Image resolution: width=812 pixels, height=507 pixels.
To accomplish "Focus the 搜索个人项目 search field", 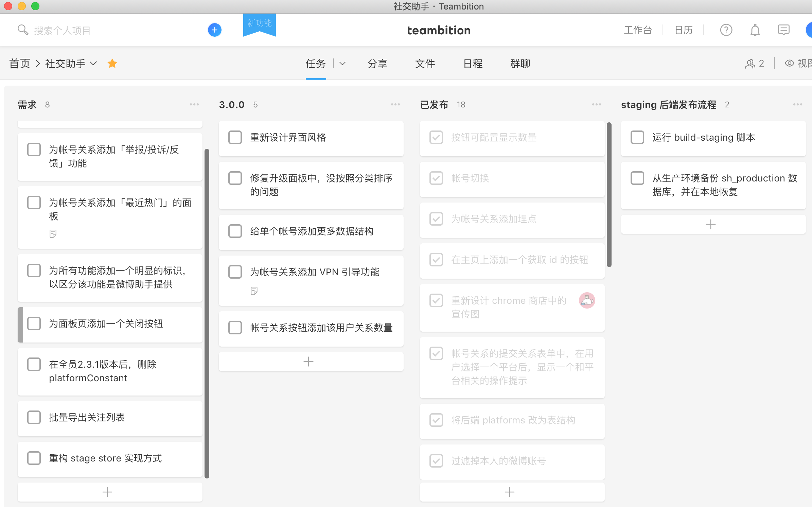I will tap(63, 31).
